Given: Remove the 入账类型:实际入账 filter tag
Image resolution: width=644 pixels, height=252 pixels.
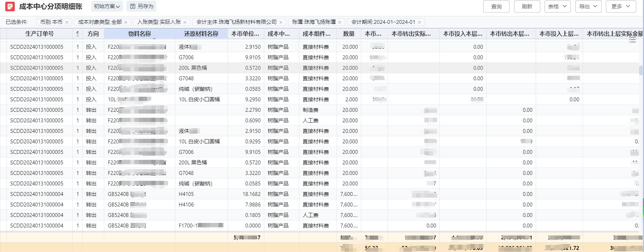Looking at the screenshot, I should (185, 22).
